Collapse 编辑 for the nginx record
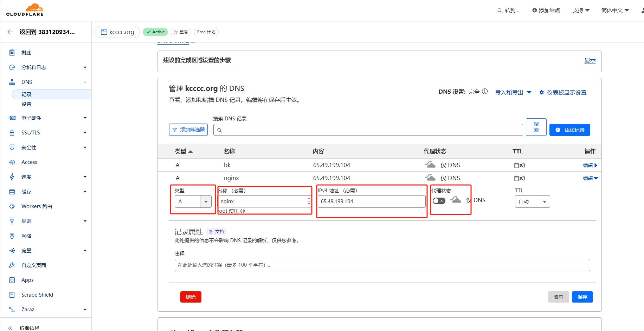The image size is (644, 331). tap(590, 178)
